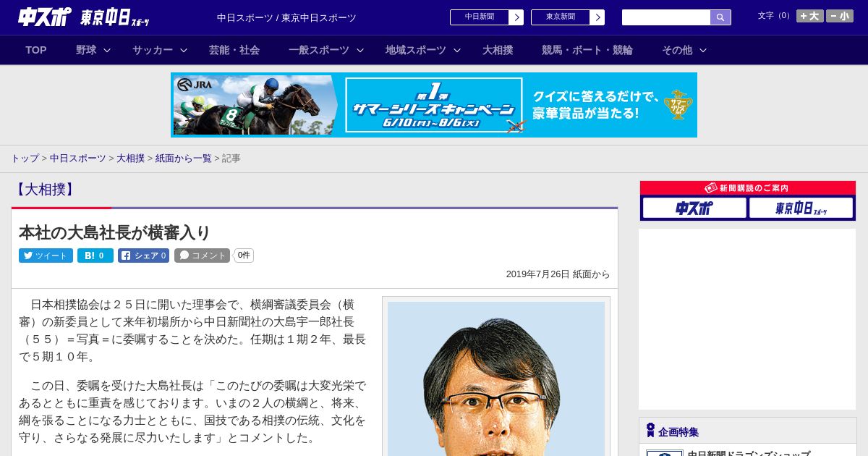The height and width of the screenshot is (456, 868).
Task: Expand the 一般スポーツ dropdown chevron
Action: 360,50
